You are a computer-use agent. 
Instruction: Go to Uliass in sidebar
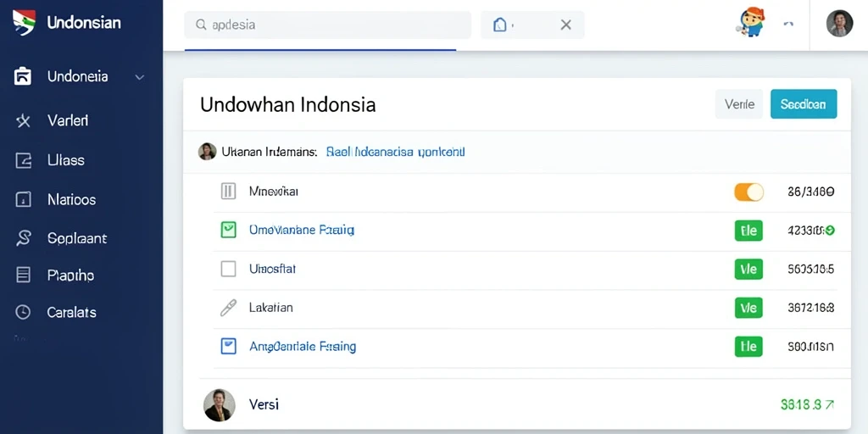coord(66,160)
